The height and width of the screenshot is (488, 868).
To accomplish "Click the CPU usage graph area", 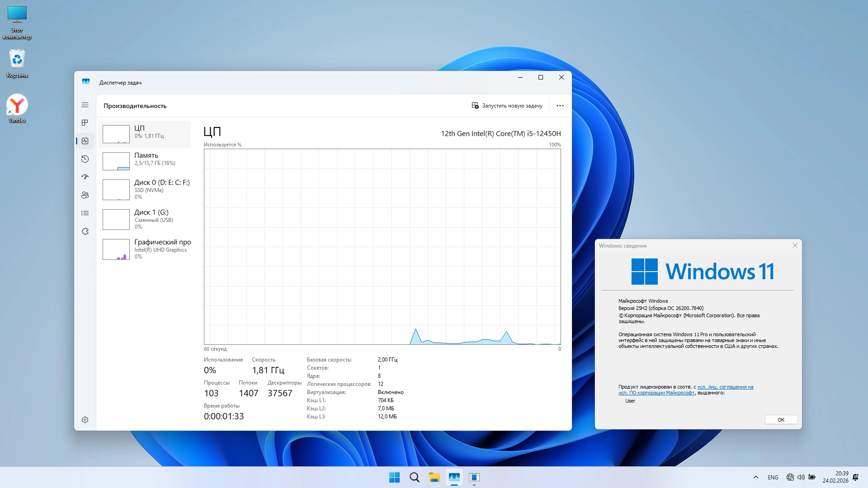I will pos(382,246).
